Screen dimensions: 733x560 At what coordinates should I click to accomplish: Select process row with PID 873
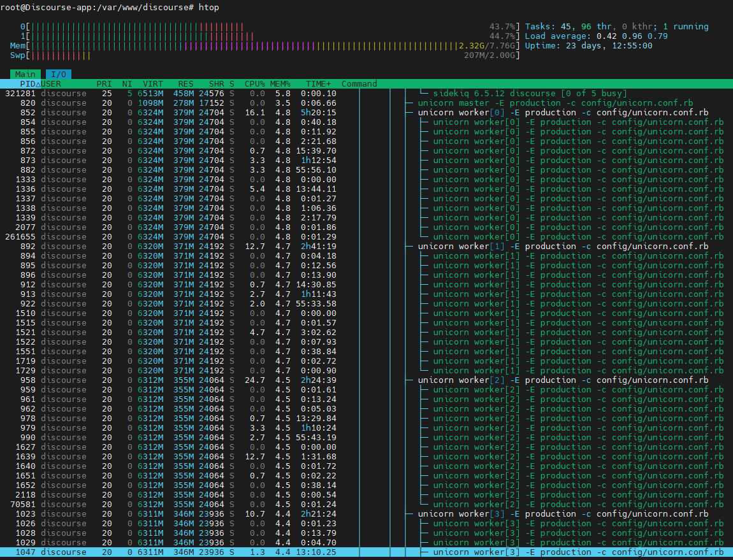[x=366, y=161]
